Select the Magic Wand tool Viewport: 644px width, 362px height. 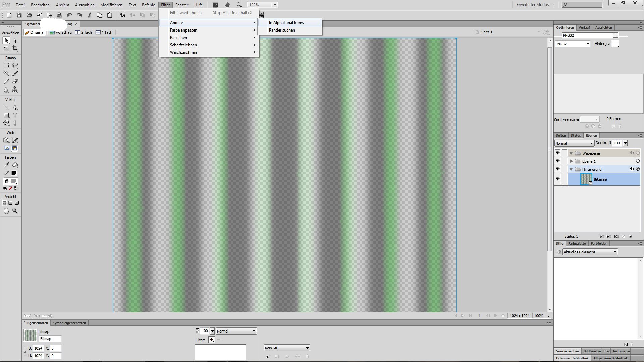(6, 73)
